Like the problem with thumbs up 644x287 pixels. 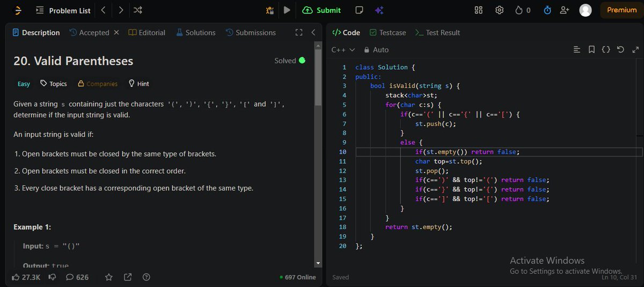pos(26,277)
